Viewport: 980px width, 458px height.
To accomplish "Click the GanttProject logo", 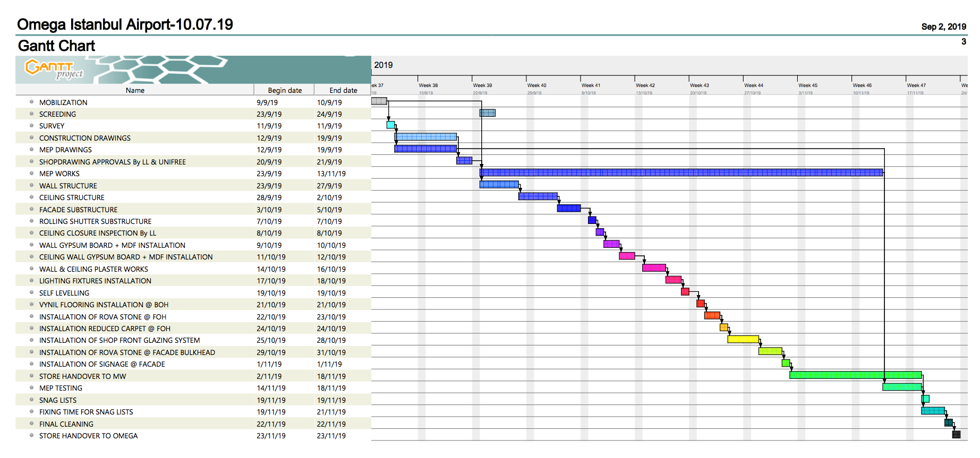I will click(54, 69).
